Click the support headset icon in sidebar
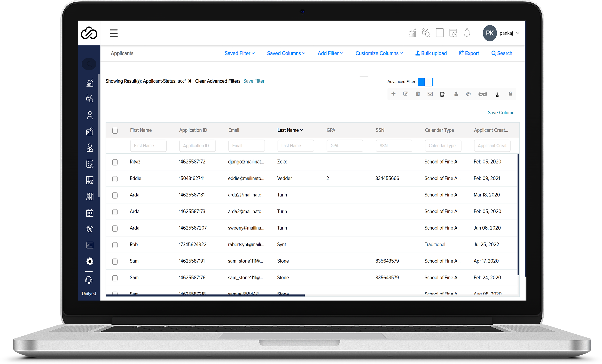Screen dimensions: 602x364 (x=90, y=280)
